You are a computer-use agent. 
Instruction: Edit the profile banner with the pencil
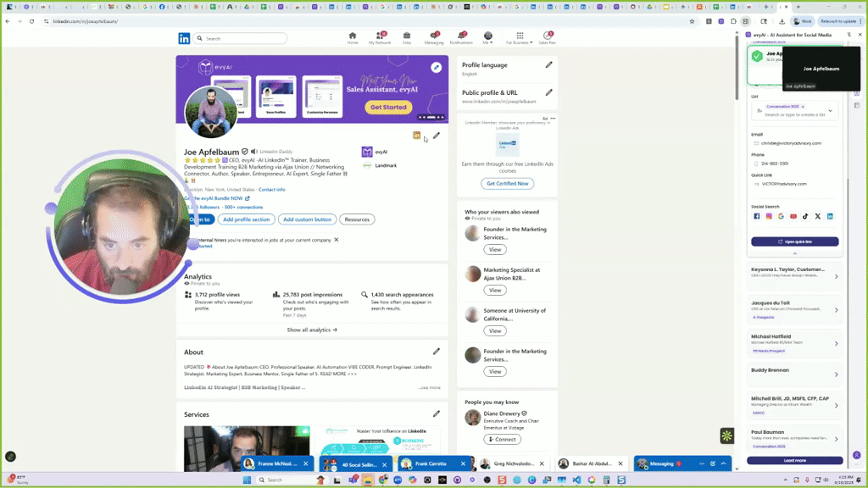(437, 68)
